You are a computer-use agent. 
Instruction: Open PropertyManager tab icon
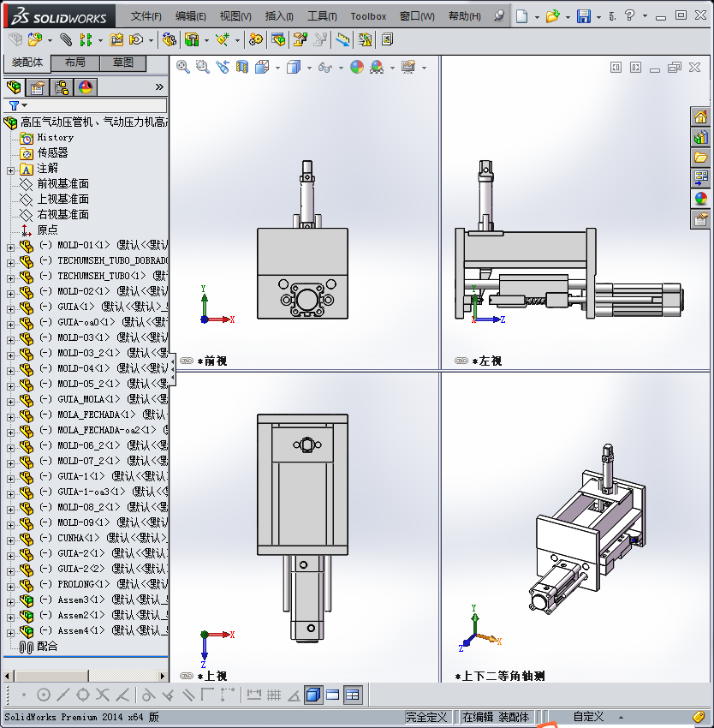tap(37, 87)
